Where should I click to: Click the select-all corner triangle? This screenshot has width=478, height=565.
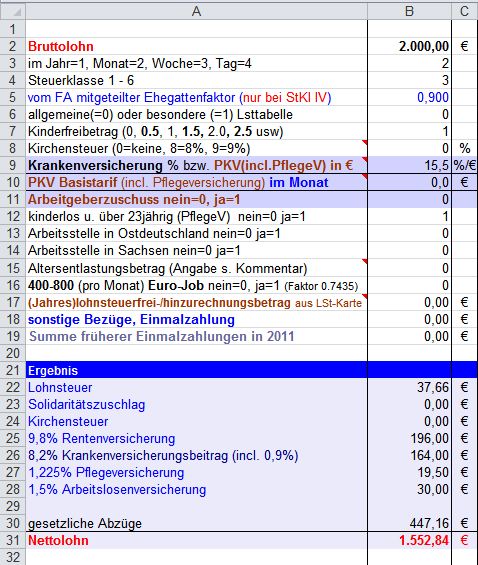[x=13, y=11]
